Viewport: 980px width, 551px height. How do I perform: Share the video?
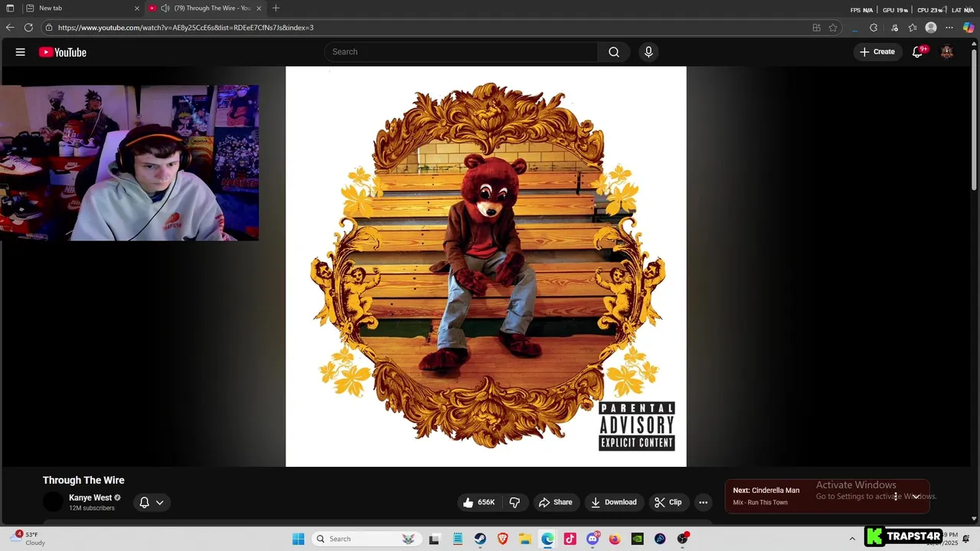click(555, 502)
